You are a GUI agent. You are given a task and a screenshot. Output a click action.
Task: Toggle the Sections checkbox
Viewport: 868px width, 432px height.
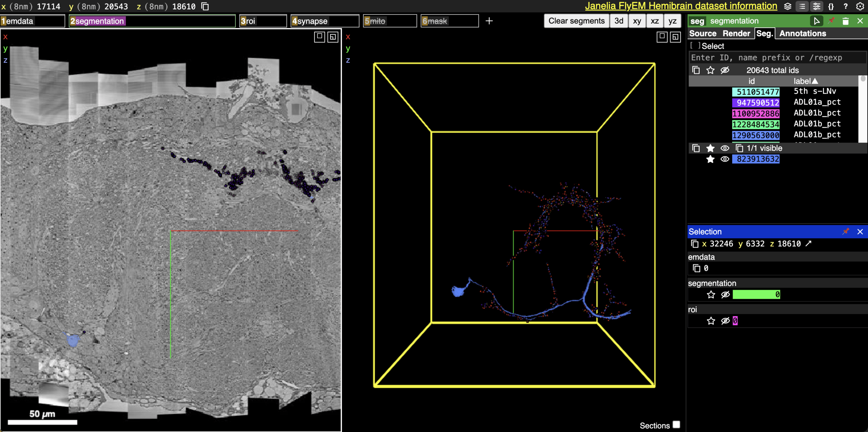[676, 425]
